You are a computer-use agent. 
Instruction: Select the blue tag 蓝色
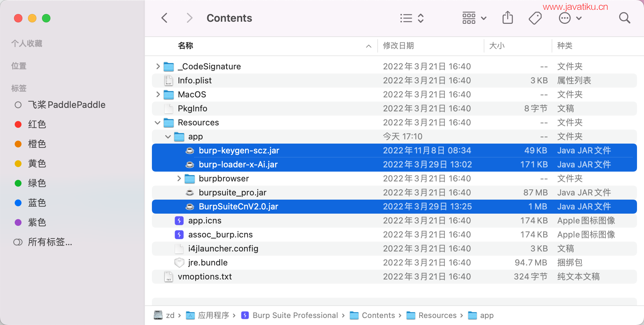tap(37, 203)
